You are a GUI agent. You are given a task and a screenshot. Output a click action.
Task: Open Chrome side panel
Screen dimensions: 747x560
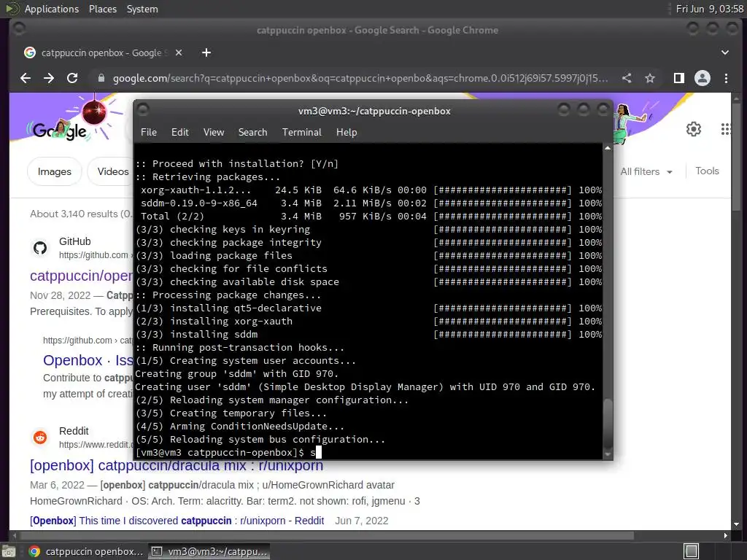point(679,78)
